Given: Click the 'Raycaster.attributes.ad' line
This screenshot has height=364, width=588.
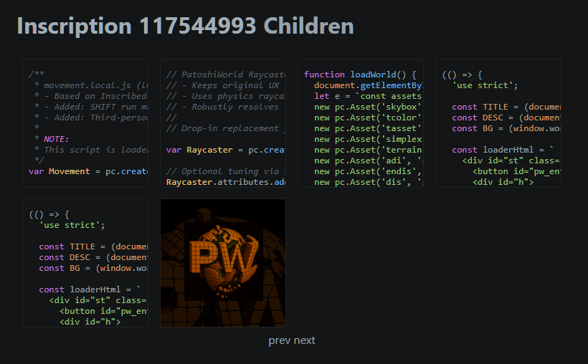Looking at the screenshot, I should pyautogui.click(x=226, y=182).
